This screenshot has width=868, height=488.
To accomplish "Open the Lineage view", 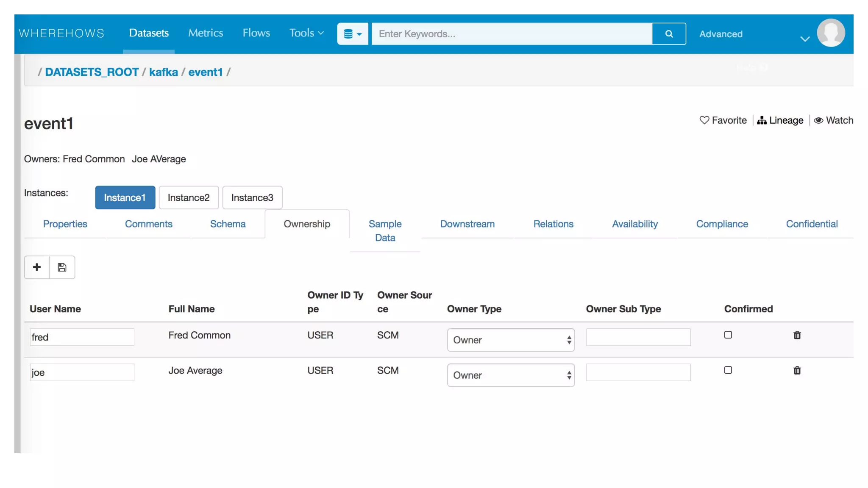I will [x=780, y=120].
